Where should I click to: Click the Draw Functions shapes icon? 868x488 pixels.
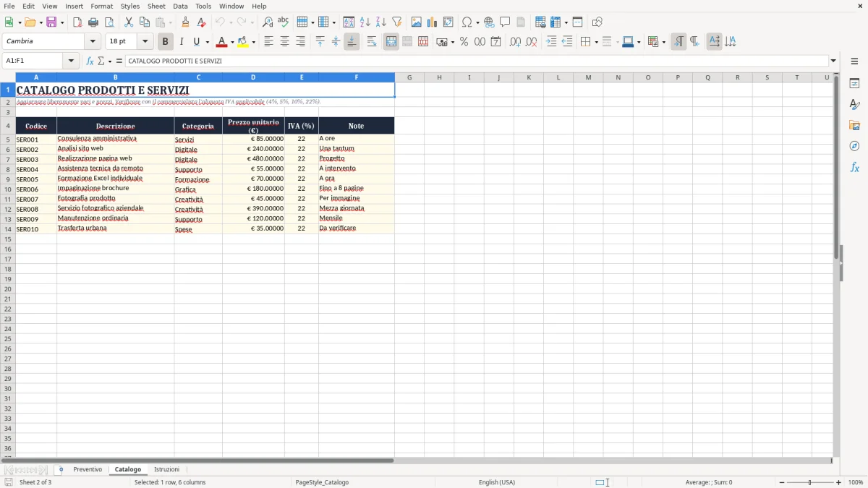coord(597,22)
